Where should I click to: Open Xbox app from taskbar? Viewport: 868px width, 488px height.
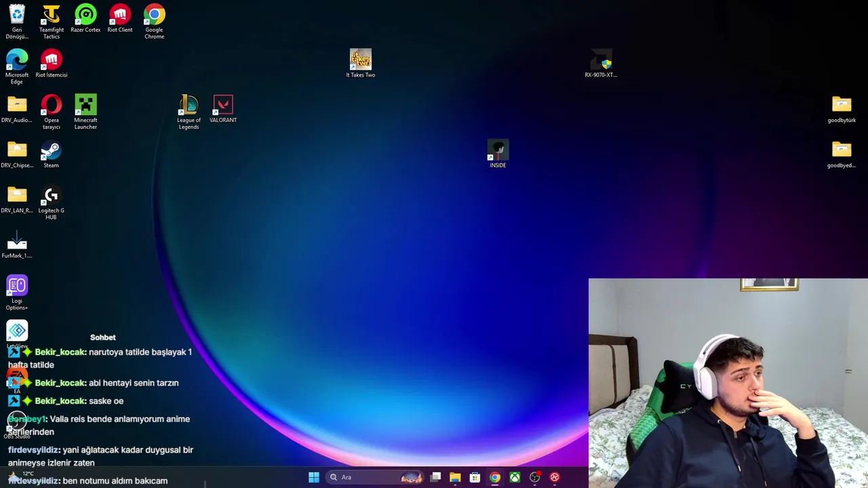(515, 477)
